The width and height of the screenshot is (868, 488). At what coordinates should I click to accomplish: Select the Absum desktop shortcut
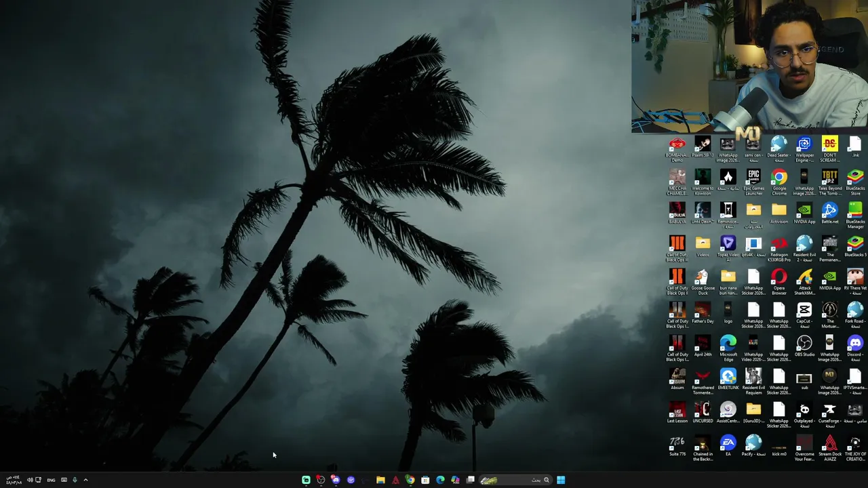[x=677, y=380]
